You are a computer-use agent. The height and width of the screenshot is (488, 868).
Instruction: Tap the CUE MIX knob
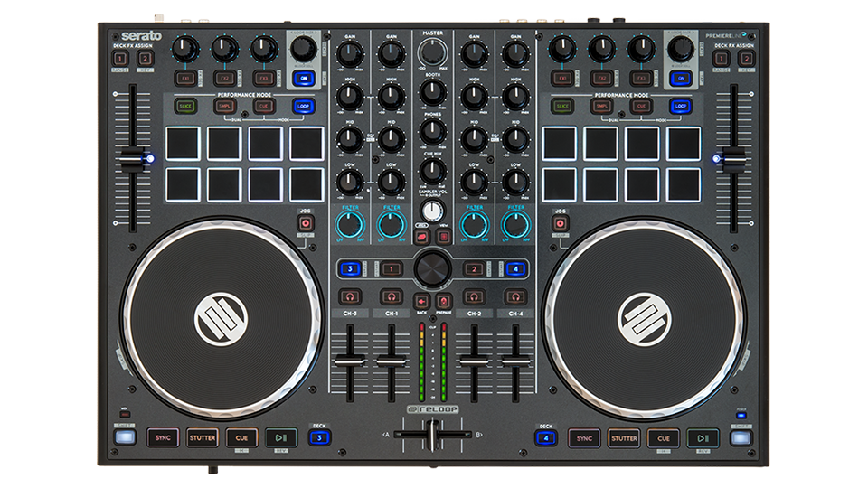coord(432,171)
